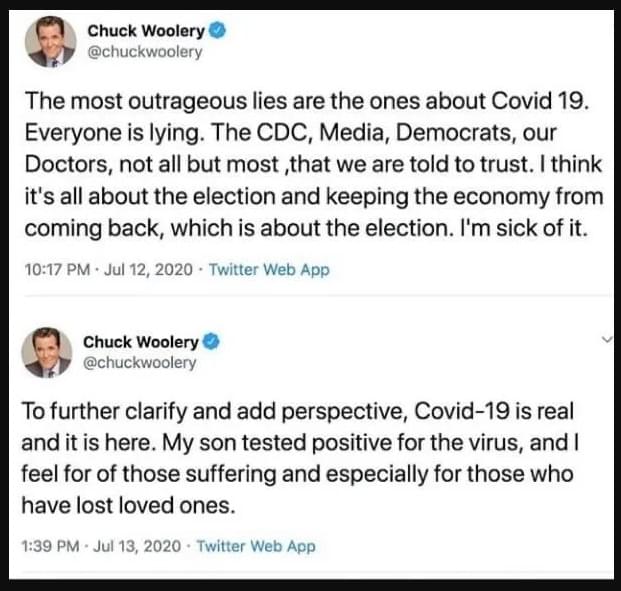The width and height of the screenshot is (621, 591).
Task: Click Chuck Woolery name on second tweet
Action: [x=141, y=342]
